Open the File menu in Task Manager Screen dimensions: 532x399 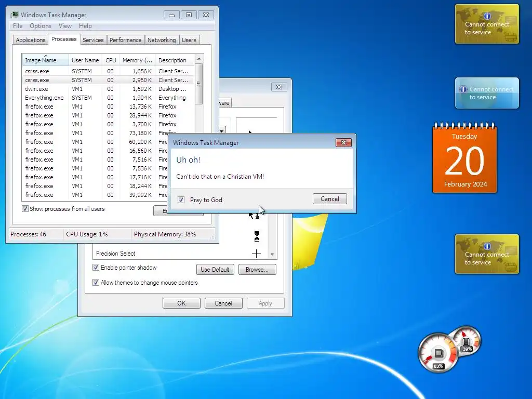pos(18,26)
